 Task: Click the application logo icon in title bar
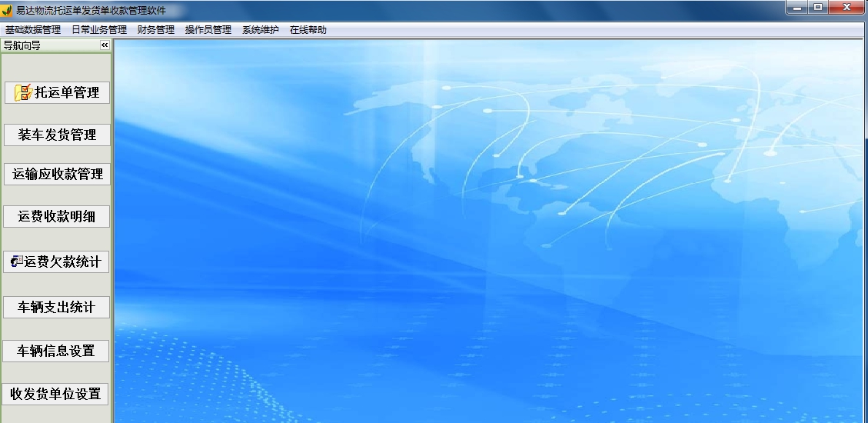pos(7,11)
